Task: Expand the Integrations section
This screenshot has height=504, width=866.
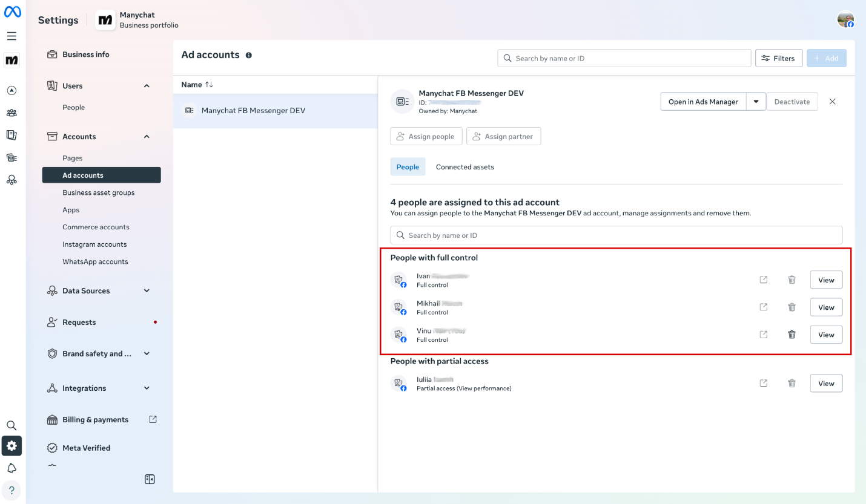Action: click(x=147, y=388)
